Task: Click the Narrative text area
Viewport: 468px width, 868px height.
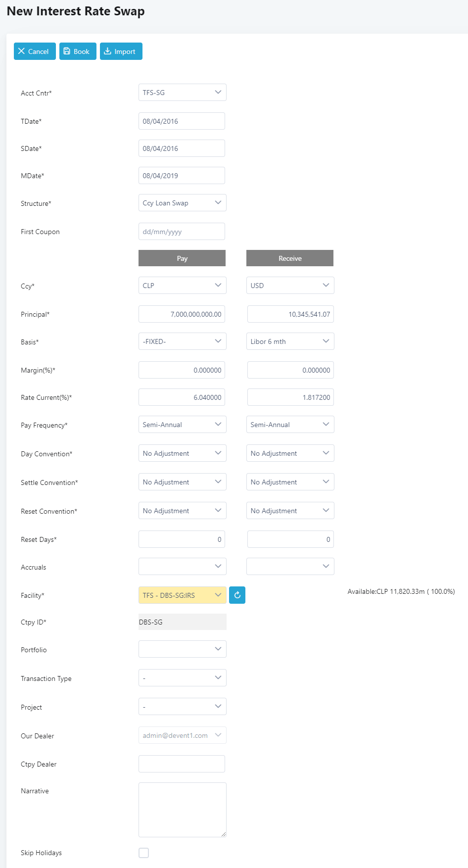Action: pyautogui.click(x=183, y=810)
